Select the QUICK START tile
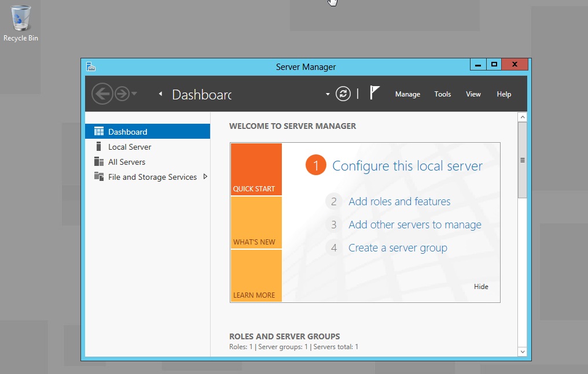This screenshot has width=588, height=374. pyautogui.click(x=256, y=169)
